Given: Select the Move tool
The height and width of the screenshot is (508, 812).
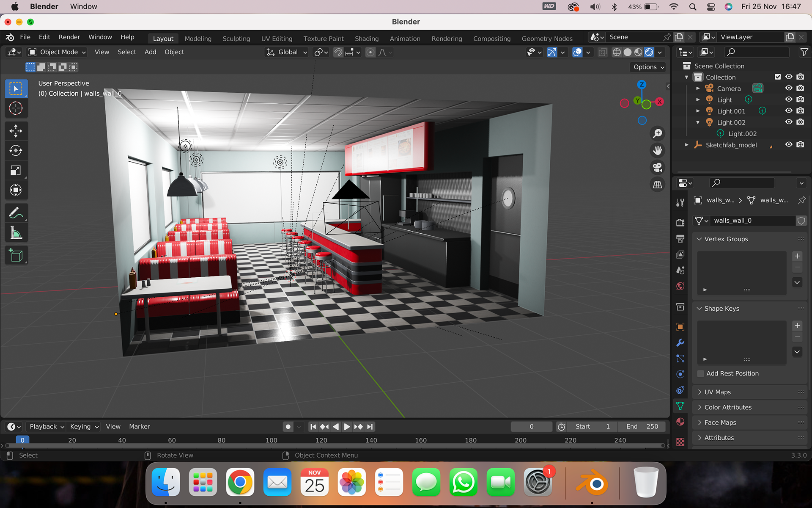Looking at the screenshot, I should click(x=16, y=131).
